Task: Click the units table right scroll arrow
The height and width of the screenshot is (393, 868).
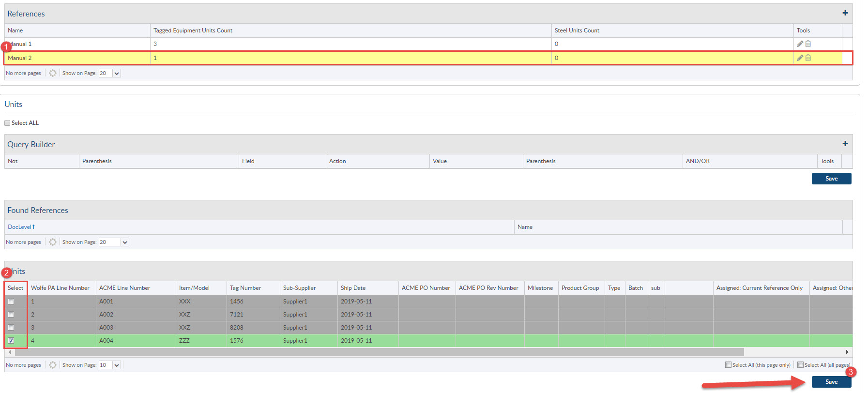Action: tap(847, 352)
